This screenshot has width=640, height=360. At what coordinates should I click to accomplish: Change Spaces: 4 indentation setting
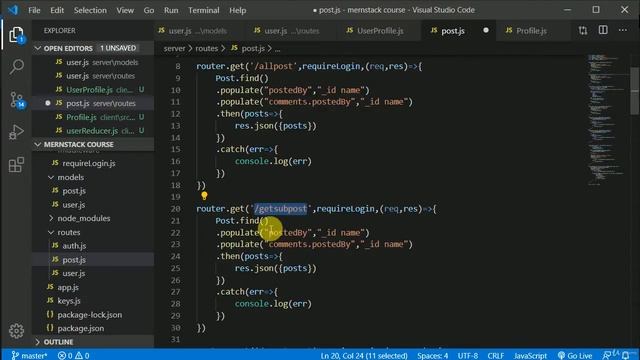click(x=432, y=356)
